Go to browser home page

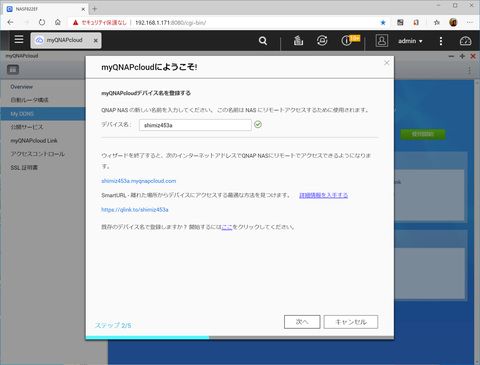(x=58, y=23)
